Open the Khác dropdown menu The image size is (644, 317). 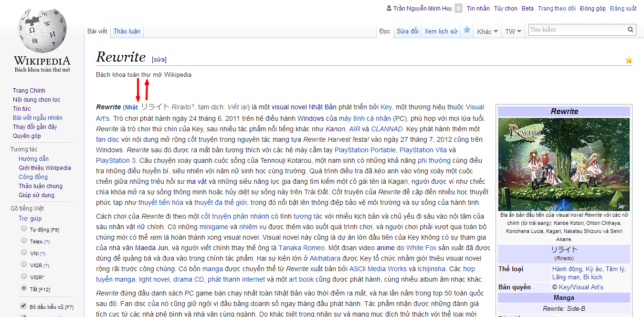click(487, 32)
